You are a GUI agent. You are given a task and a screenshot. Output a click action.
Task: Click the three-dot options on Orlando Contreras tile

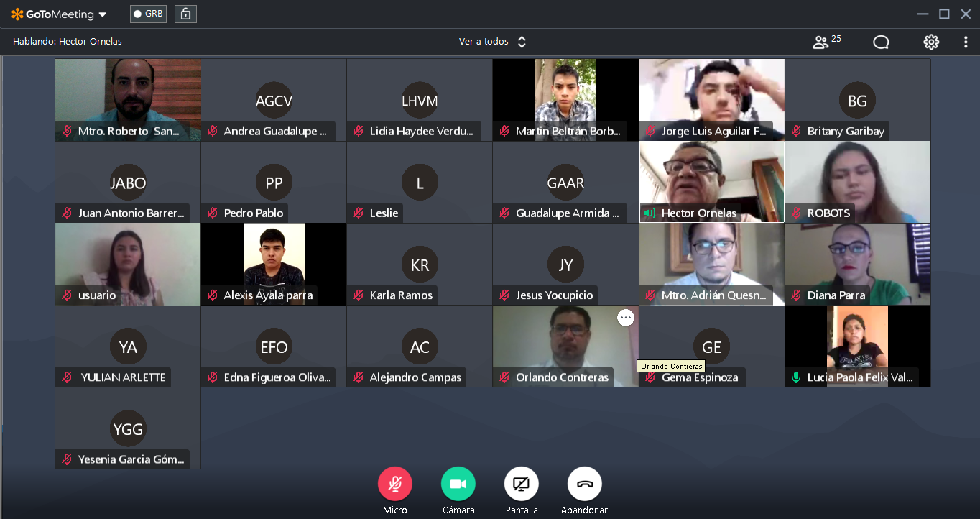click(626, 318)
